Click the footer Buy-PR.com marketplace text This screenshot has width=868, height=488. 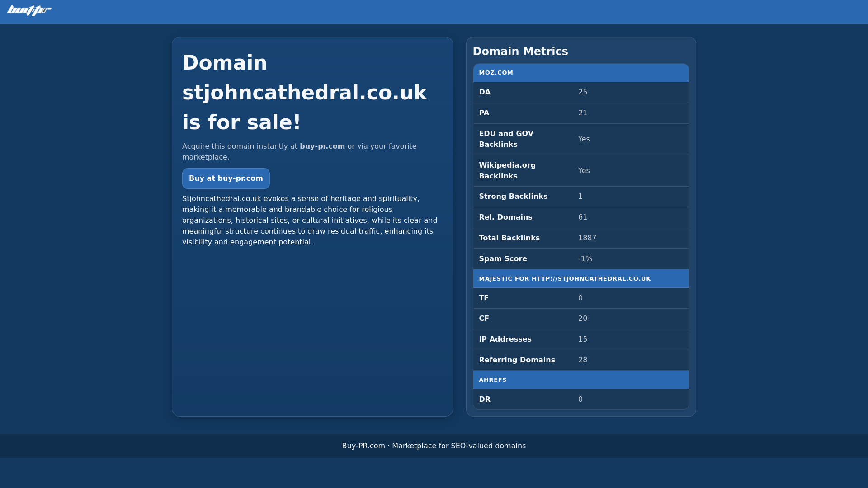click(x=434, y=446)
